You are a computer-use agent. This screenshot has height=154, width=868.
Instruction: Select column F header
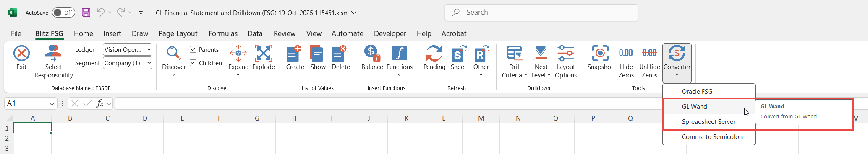coord(220,118)
